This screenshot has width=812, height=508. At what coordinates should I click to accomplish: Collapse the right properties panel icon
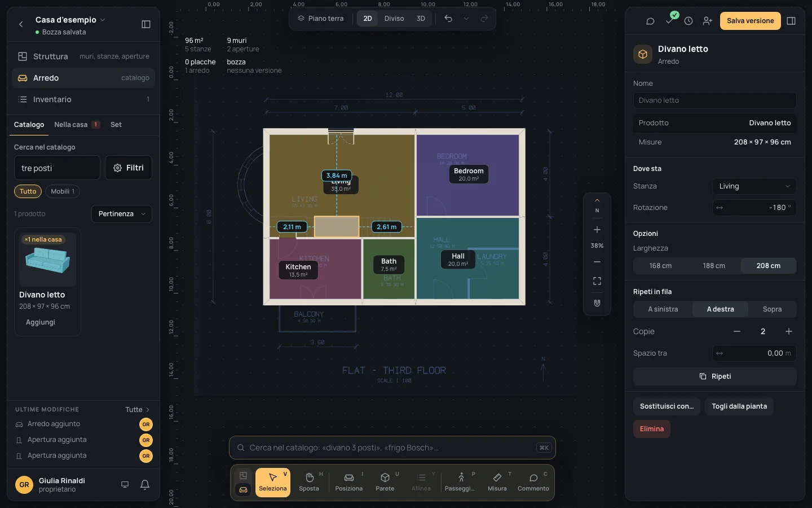pyautogui.click(x=791, y=21)
